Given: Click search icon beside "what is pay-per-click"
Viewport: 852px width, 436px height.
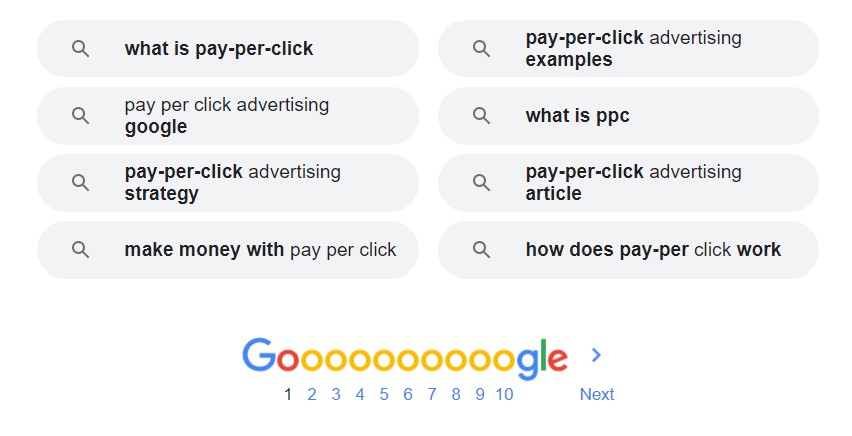Looking at the screenshot, I should (x=81, y=49).
